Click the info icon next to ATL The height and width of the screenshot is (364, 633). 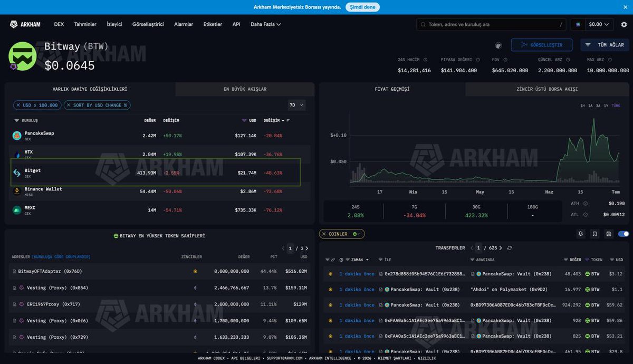pyautogui.click(x=584, y=215)
